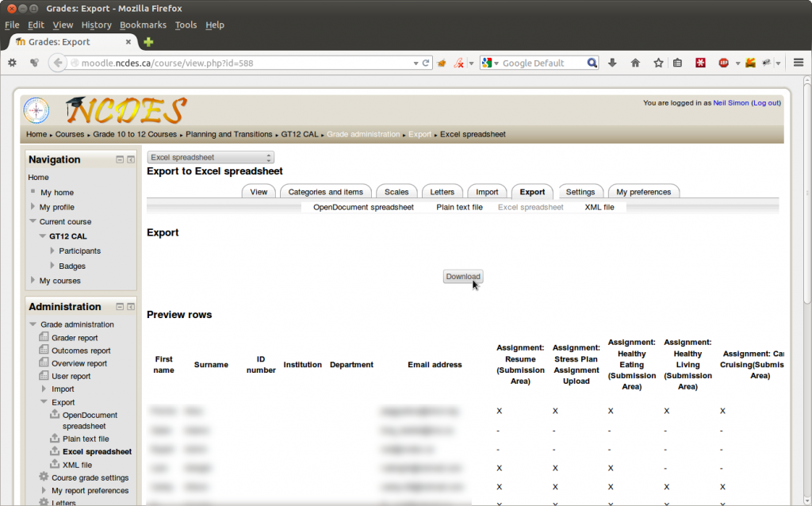The width and height of the screenshot is (812, 506).
Task: Click the XML file export icon
Action: click(x=55, y=464)
